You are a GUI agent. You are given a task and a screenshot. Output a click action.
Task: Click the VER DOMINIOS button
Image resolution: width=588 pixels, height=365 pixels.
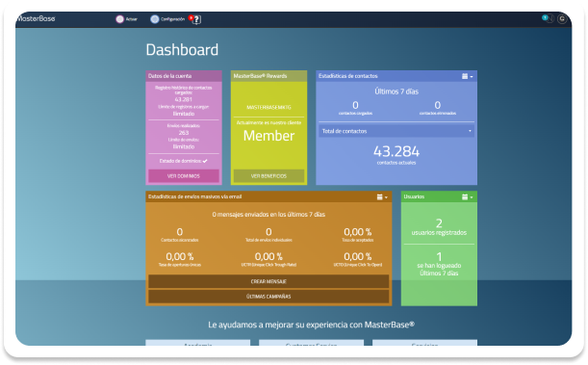click(184, 176)
